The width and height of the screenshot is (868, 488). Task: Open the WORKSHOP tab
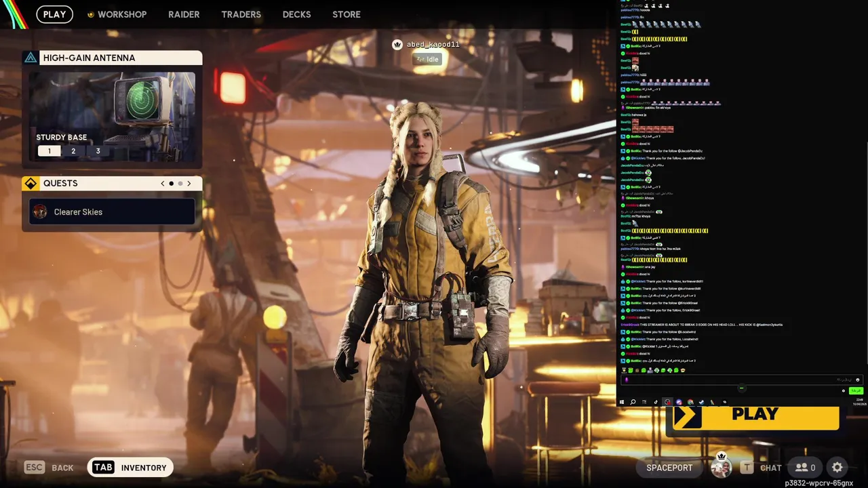(x=122, y=14)
